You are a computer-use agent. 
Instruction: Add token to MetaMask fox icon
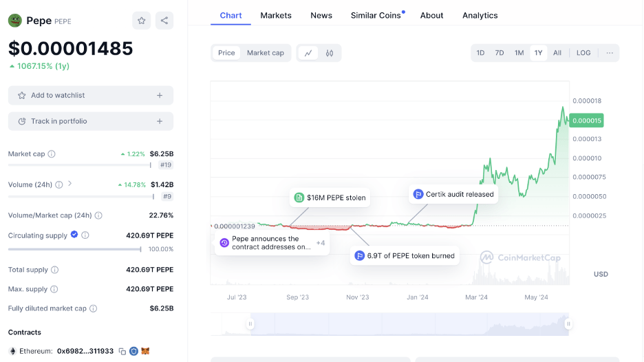click(x=145, y=351)
